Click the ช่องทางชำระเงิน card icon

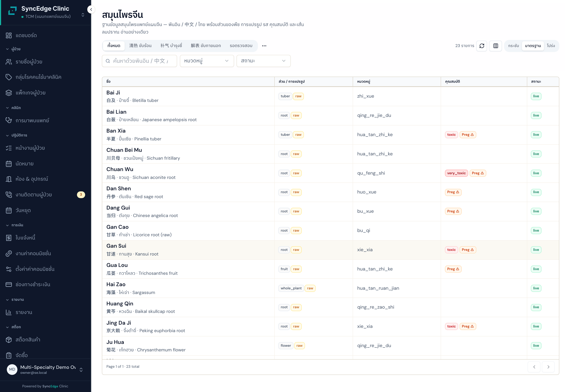pyautogui.click(x=9, y=284)
